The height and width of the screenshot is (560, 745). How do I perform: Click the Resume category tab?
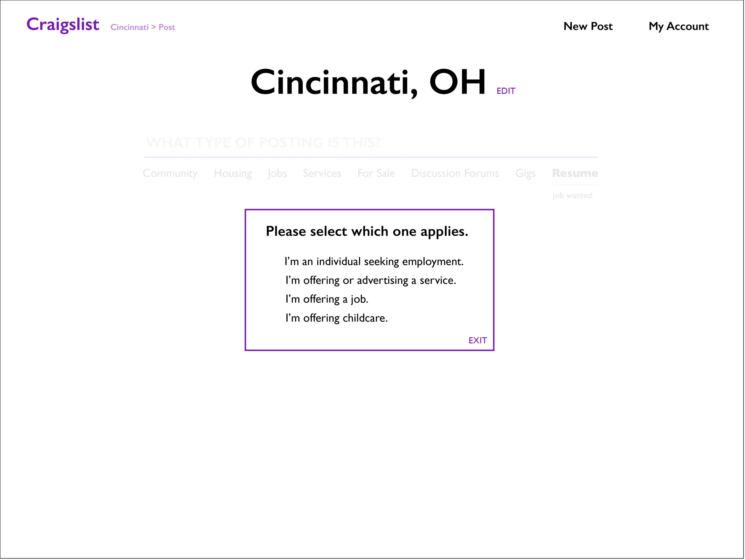575,173
